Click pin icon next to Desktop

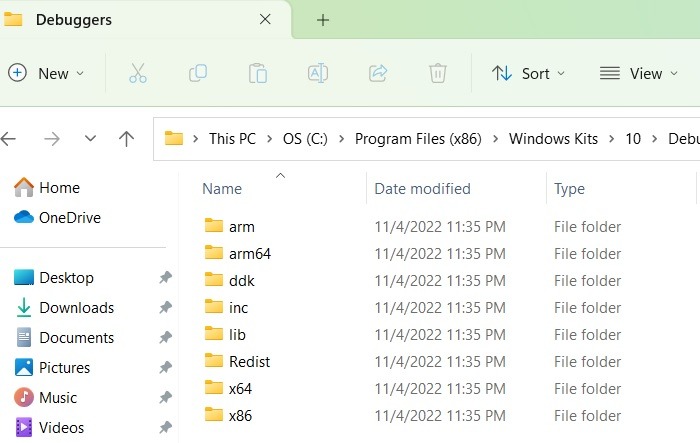[166, 278]
